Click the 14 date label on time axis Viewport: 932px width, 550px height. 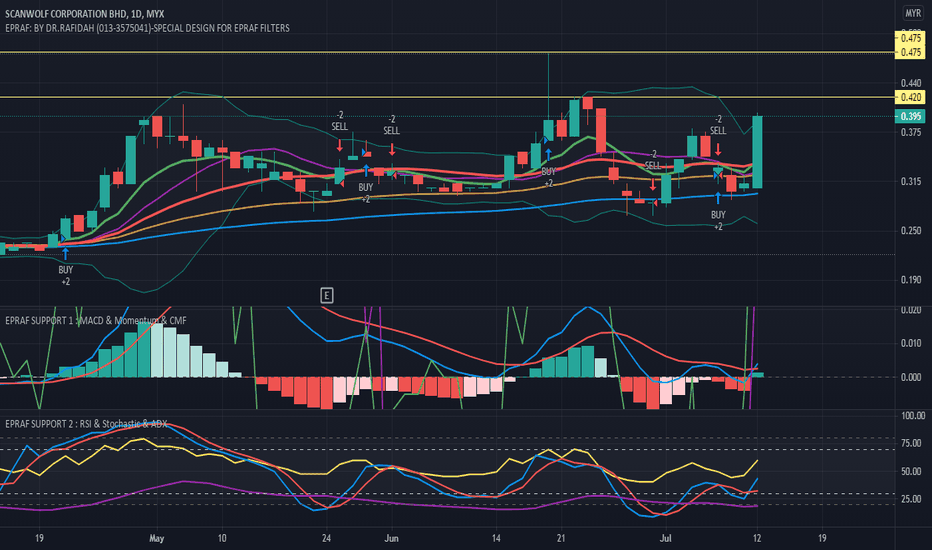click(x=496, y=538)
